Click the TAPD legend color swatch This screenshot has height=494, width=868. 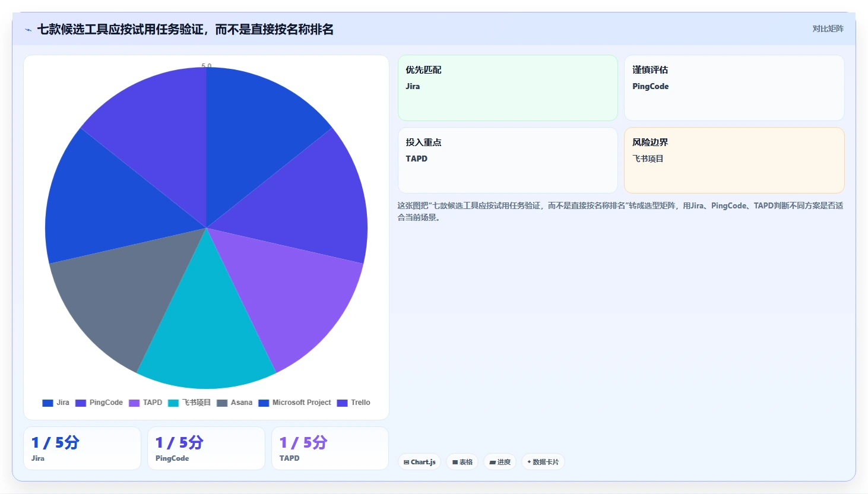pos(134,403)
